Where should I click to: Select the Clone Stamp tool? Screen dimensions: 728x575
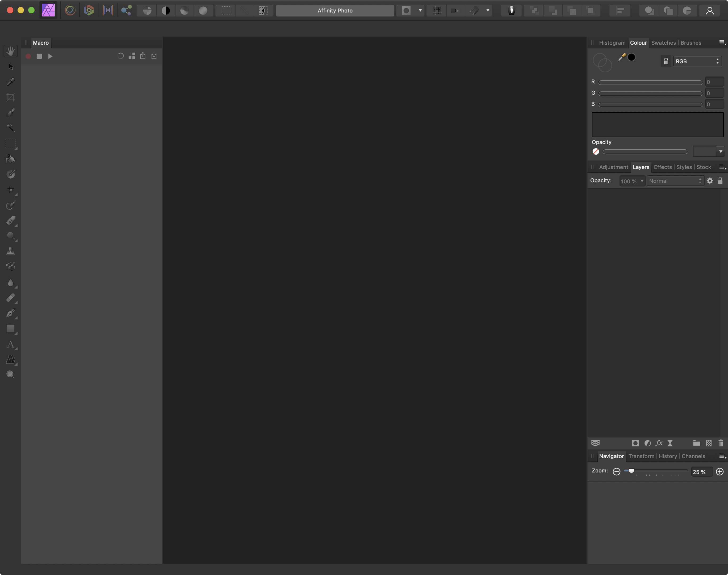click(x=11, y=251)
